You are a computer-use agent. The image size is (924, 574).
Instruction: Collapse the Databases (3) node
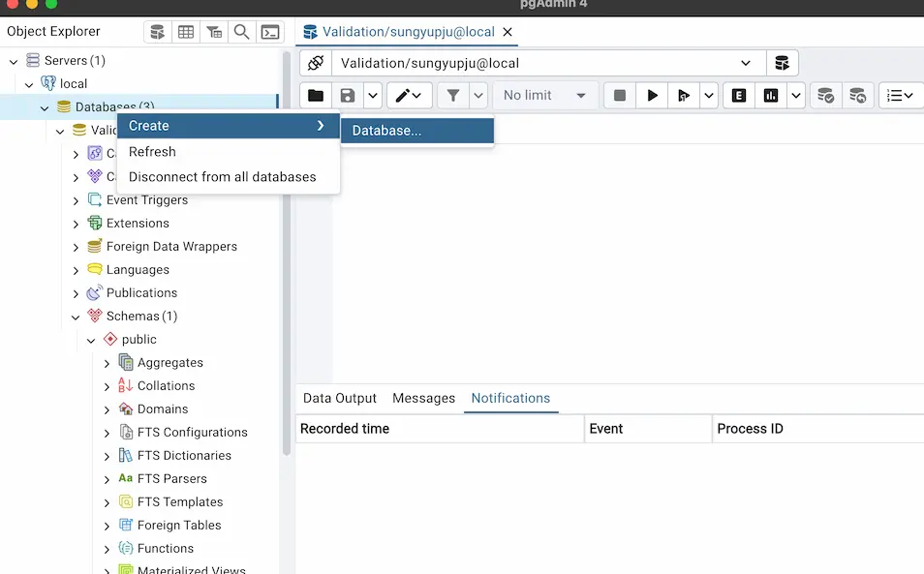click(45, 107)
